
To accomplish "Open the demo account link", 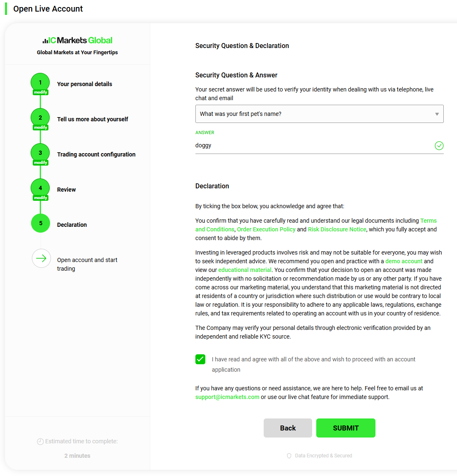I will [x=404, y=261].
